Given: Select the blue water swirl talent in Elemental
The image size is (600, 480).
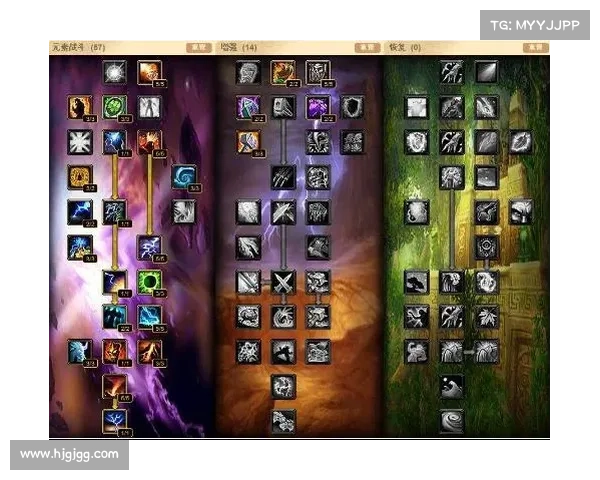Looking at the screenshot, I should click(184, 177).
